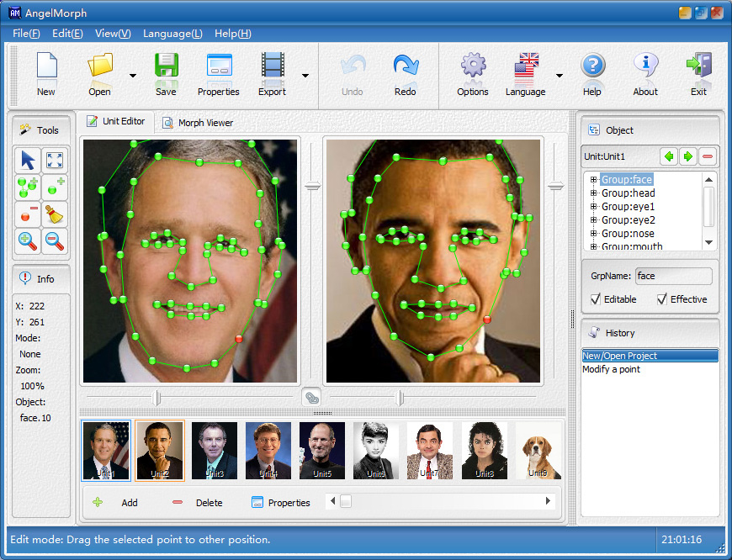Open the Language dropdown arrow
The image size is (732, 560).
pyautogui.click(x=560, y=76)
